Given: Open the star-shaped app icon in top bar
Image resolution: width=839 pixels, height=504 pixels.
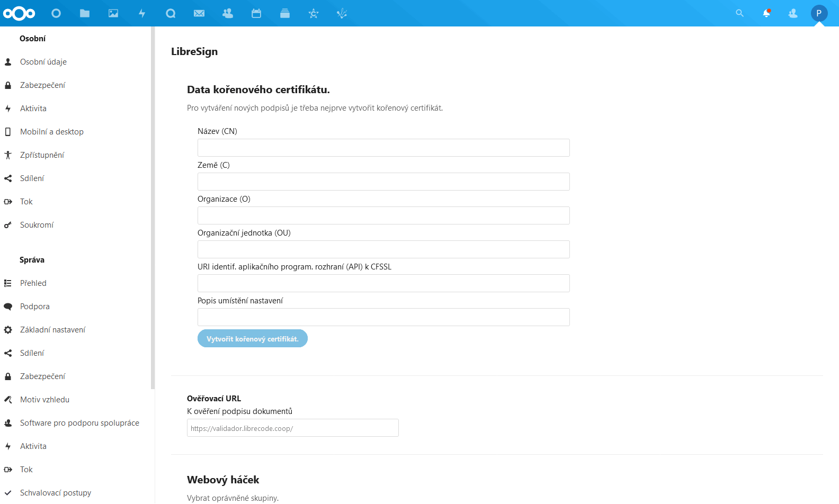Looking at the screenshot, I should tap(314, 13).
